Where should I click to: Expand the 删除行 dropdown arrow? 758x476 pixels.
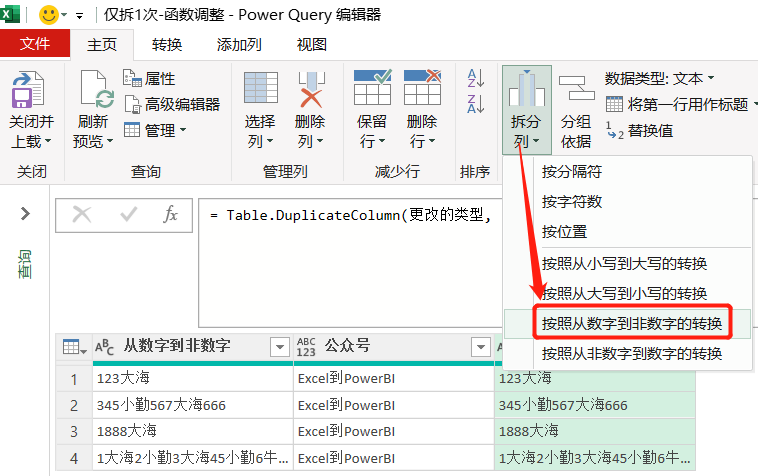click(432, 141)
